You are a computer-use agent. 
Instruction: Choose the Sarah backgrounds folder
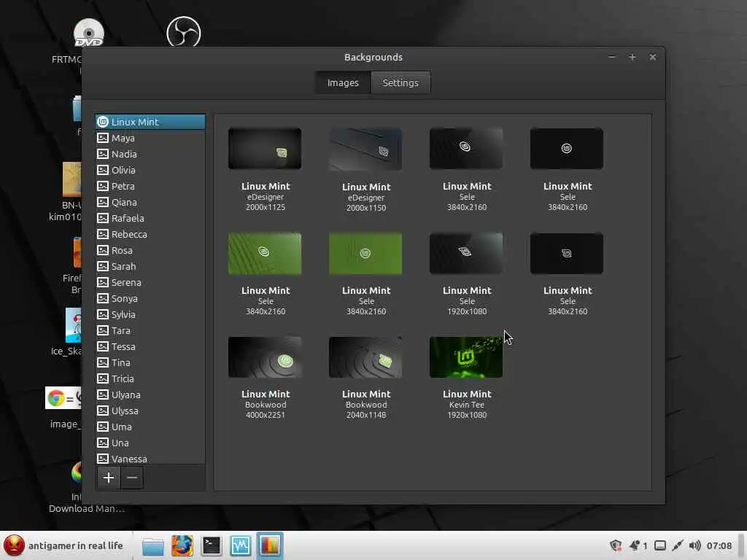[150, 267]
